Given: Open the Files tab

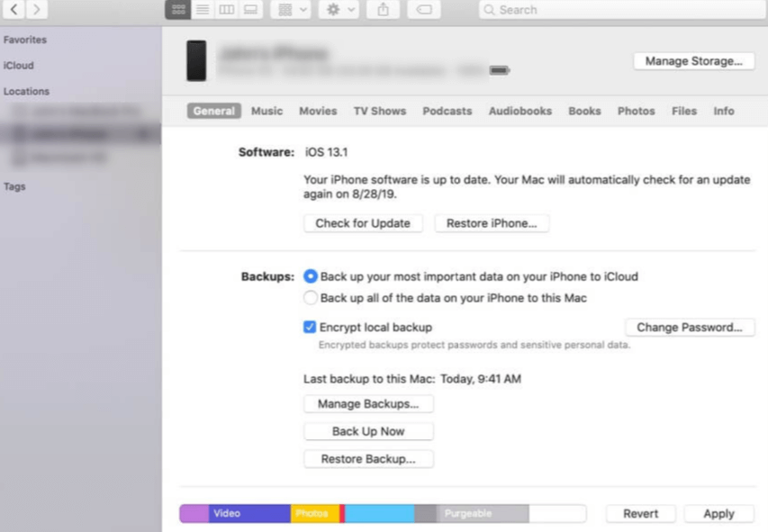Looking at the screenshot, I should point(683,112).
